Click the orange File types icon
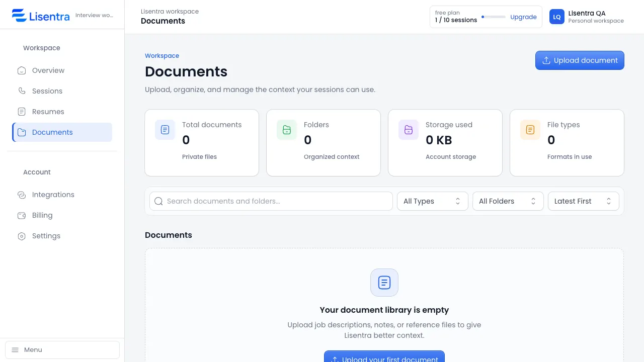Screen dimensions: 644x362 tap(530, 130)
